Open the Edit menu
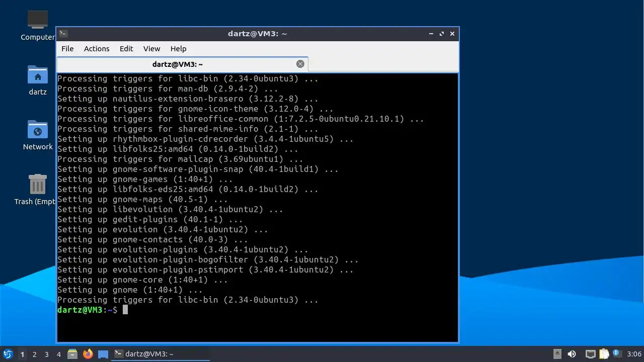This screenshot has width=644, height=362. [126, 49]
